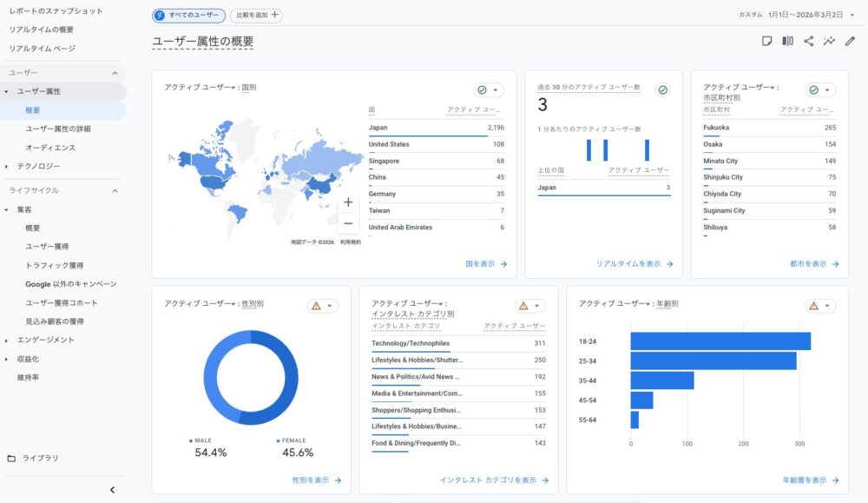
Task: Click 比較を追加 button
Action: (256, 15)
